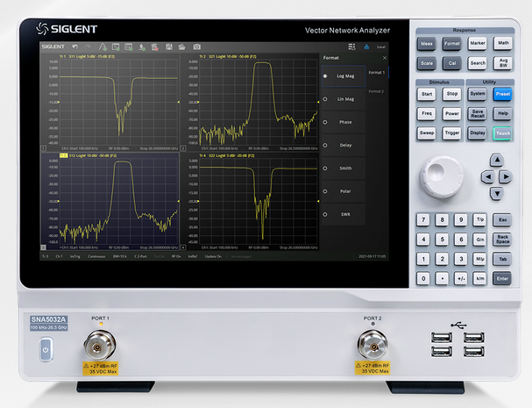
Task: Click the network status icon beside Local
Action: pos(366,46)
